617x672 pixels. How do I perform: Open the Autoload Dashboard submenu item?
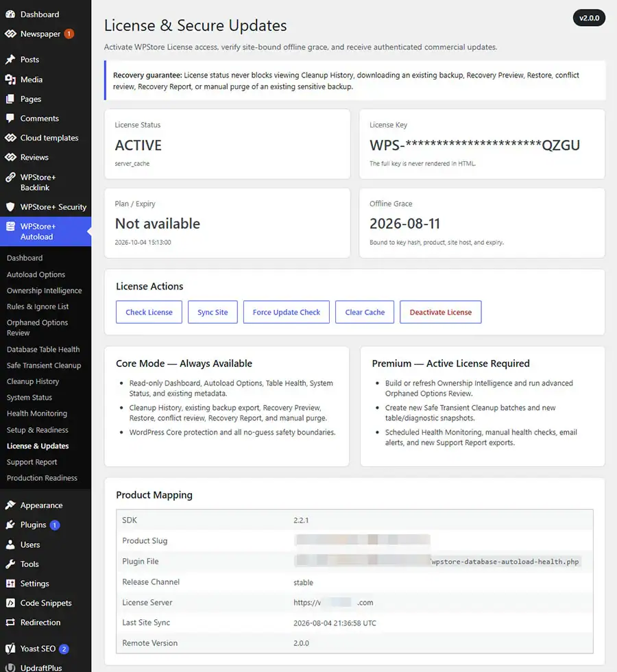pyautogui.click(x=25, y=258)
